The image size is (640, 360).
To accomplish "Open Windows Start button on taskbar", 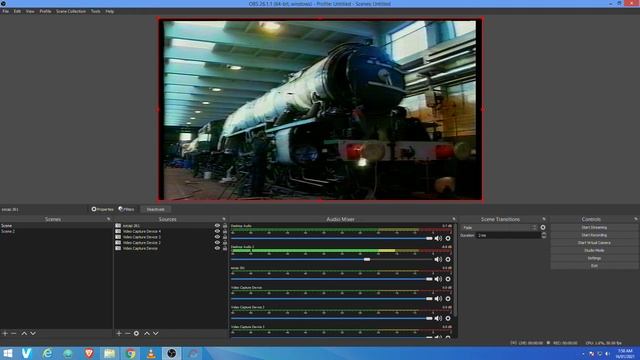I will pyautogui.click(x=8, y=353).
